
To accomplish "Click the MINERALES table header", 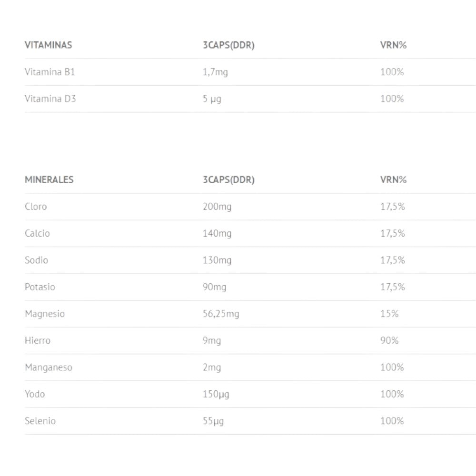I will [x=49, y=180].
